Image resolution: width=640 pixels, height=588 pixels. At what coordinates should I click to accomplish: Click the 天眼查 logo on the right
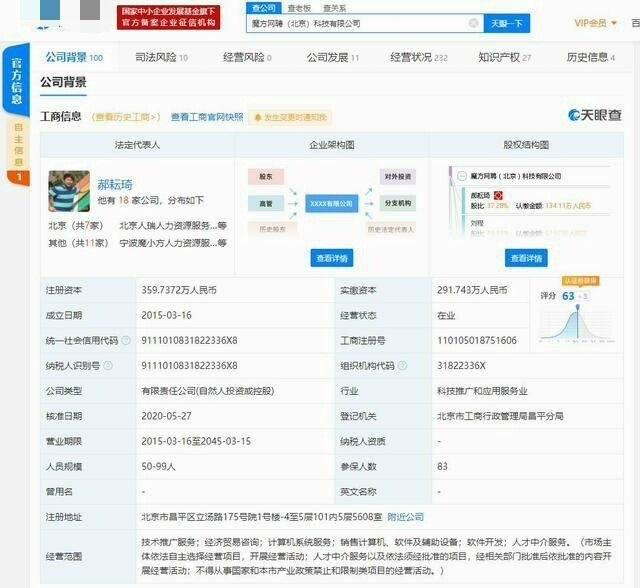[x=594, y=115]
